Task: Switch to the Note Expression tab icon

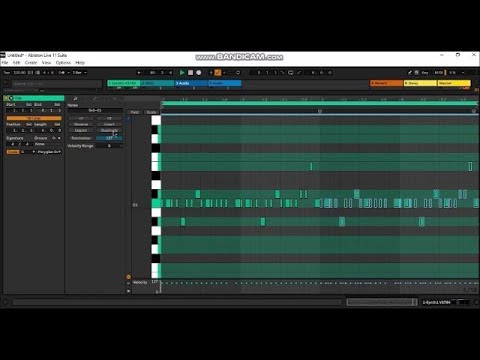Action: pos(114,99)
